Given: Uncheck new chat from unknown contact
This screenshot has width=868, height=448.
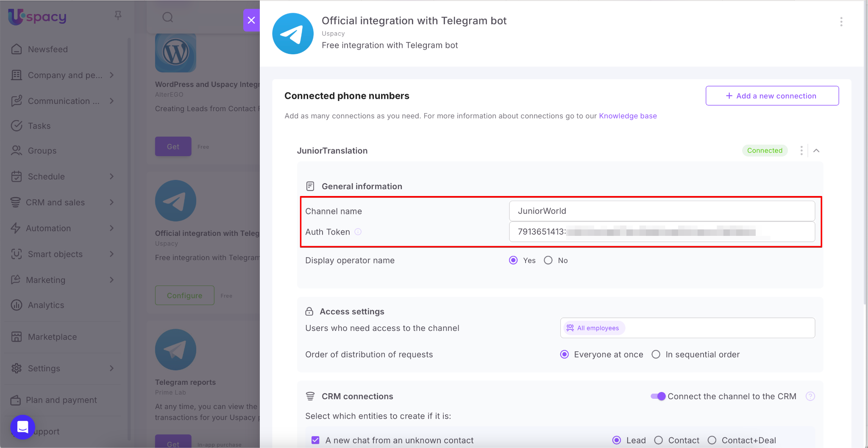Looking at the screenshot, I should [315, 440].
